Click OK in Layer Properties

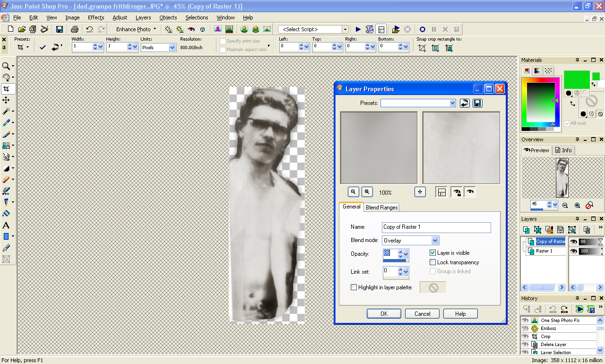coord(384,313)
